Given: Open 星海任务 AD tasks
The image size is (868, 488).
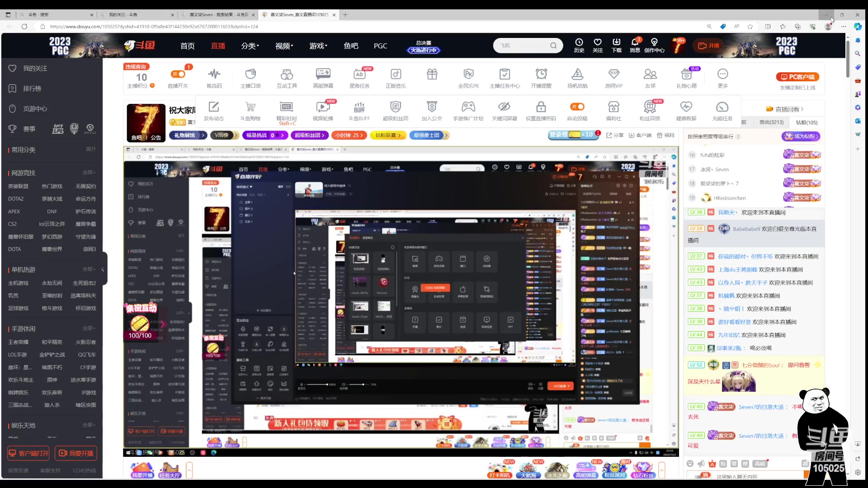Looking at the screenshot, I should (x=359, y=78).
